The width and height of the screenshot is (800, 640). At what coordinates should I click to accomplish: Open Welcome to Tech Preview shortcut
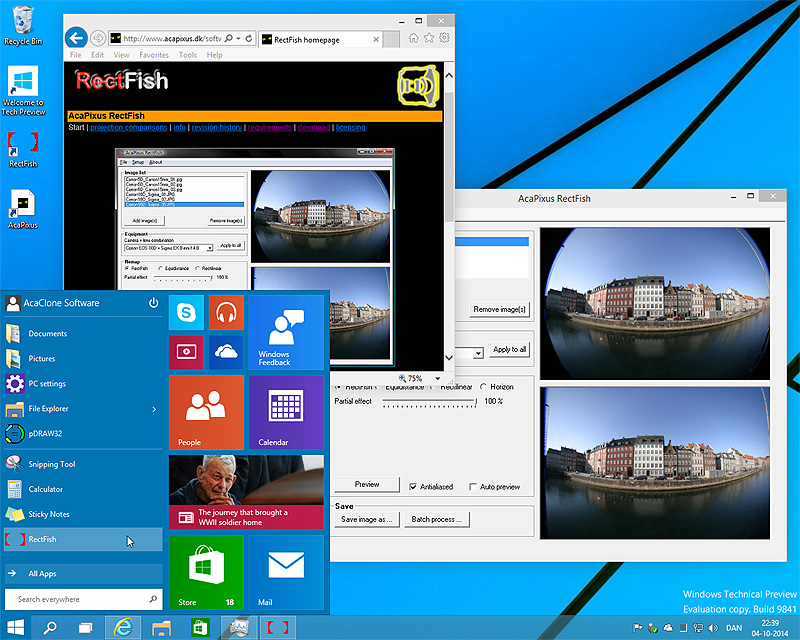23,91
